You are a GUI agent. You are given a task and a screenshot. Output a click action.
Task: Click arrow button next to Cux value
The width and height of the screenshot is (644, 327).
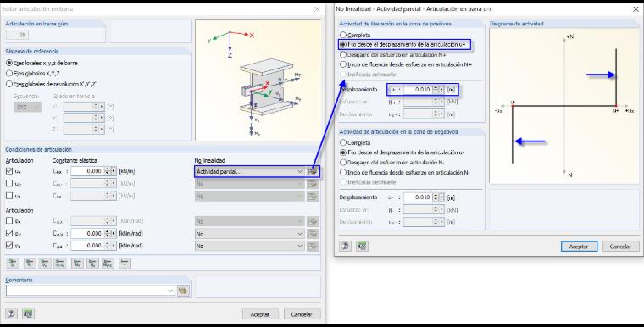click(114, 171)
